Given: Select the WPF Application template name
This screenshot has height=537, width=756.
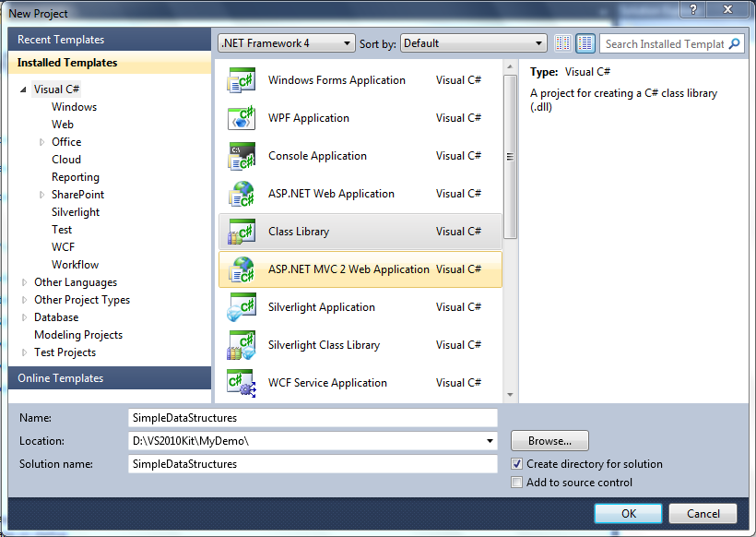Looking at the screenshot, I should 309,118.
